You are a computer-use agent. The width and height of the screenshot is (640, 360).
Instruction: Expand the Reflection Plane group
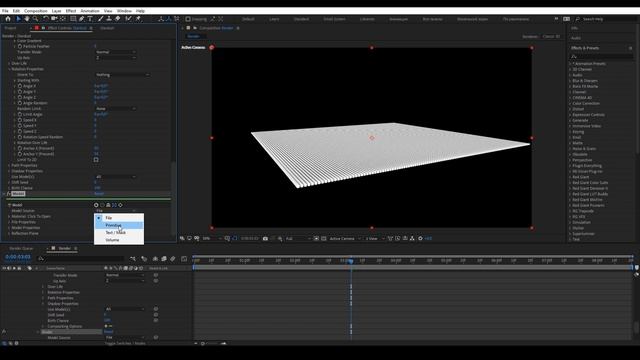pyautogui.click(x=9, y=233)
